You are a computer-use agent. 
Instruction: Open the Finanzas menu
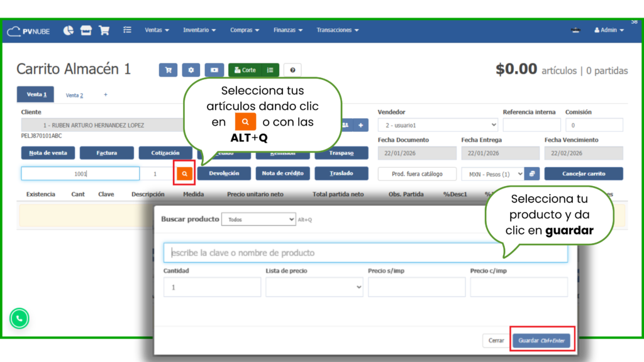(x=288, y=30)
